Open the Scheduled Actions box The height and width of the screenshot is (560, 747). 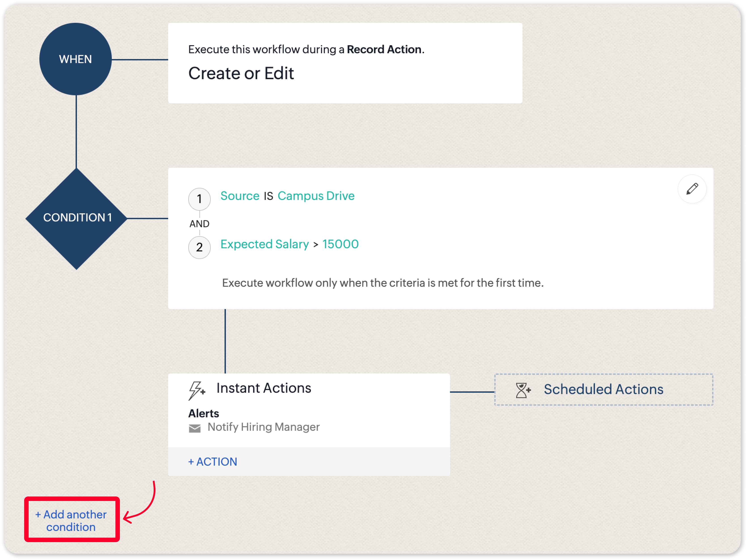pyautogui.click(x=603, y=389)
